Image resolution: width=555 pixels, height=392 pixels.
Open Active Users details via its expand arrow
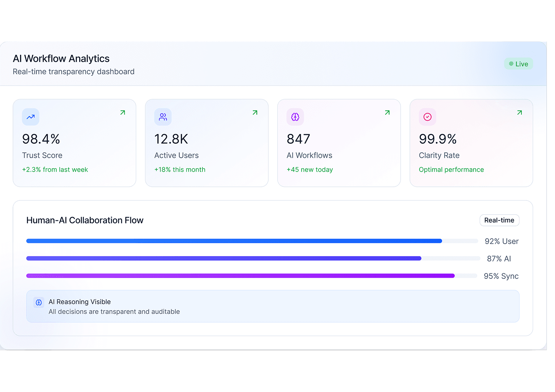255,112
